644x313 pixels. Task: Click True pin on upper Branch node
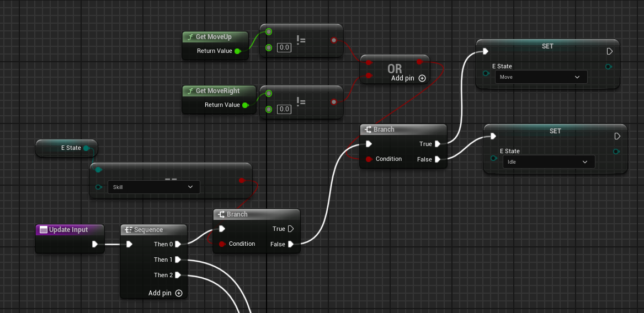438,144
